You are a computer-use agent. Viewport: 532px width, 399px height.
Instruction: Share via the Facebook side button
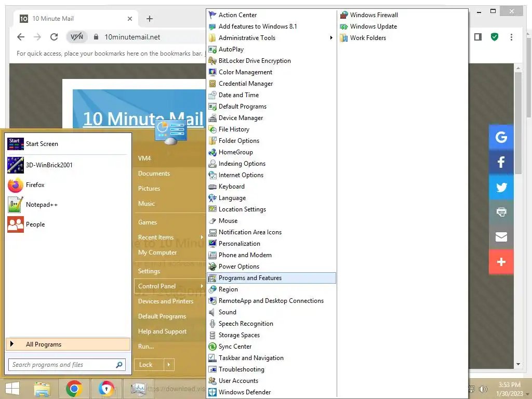(x=501, y=162)
